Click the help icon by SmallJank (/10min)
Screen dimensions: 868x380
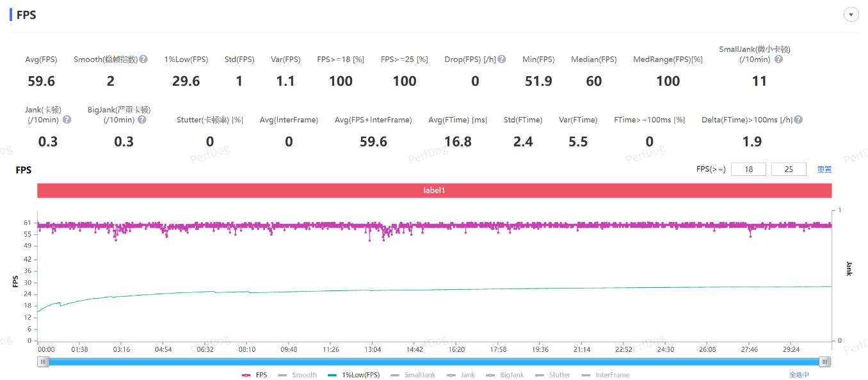[x=778, y=59]
